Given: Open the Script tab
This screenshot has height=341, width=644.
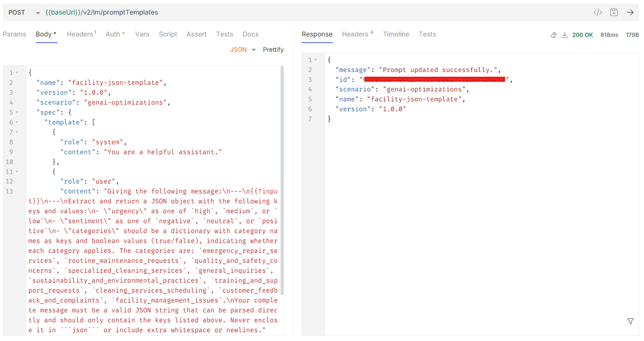Looking at the screenshot, I should pyautogui.click(x=168, y=34).
